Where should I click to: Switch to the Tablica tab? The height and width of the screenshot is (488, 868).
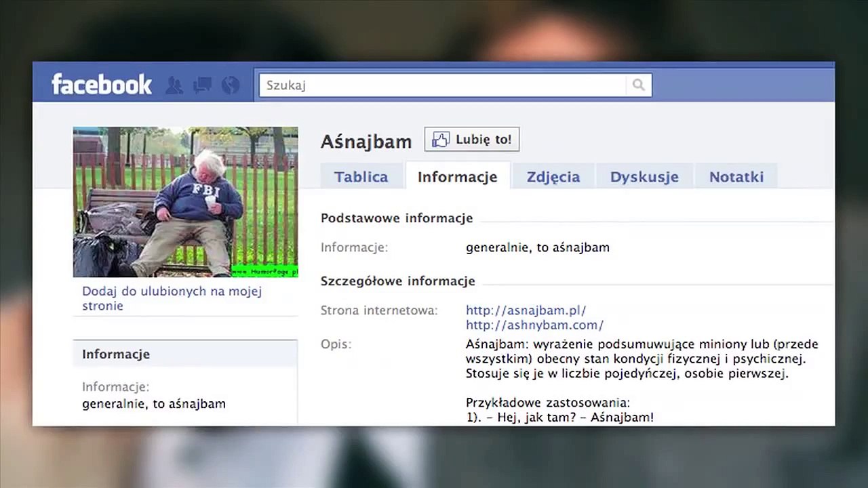point(361,177)
